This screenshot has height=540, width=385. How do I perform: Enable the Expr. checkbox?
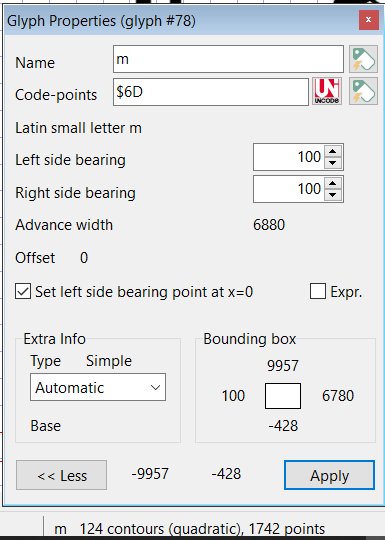(318, 291)
